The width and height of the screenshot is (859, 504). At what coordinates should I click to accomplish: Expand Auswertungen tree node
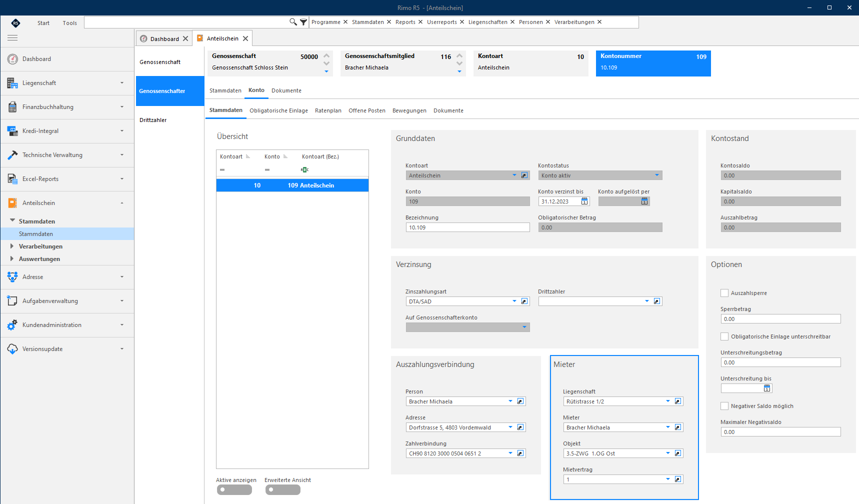point(12,259)
